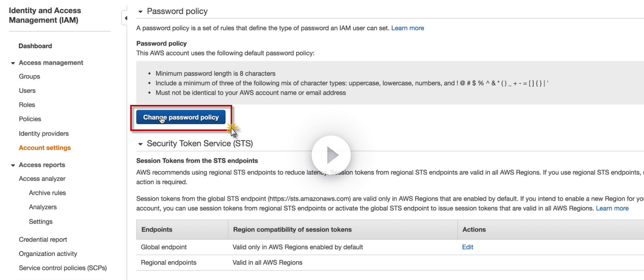The image size is (644, 280).
Task: Navigate to Roles
Action: (27, 105)
